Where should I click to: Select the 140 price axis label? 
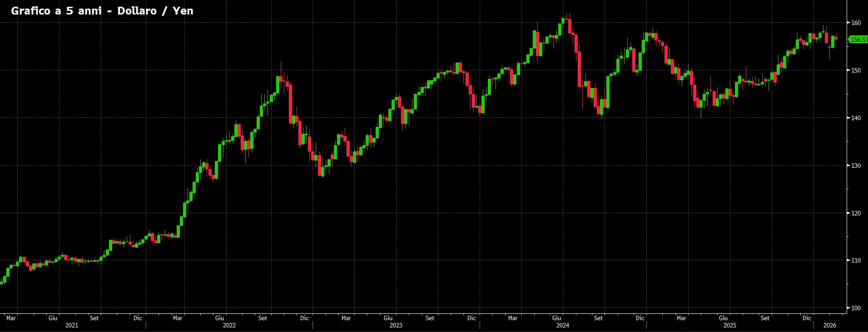[856, 118]
